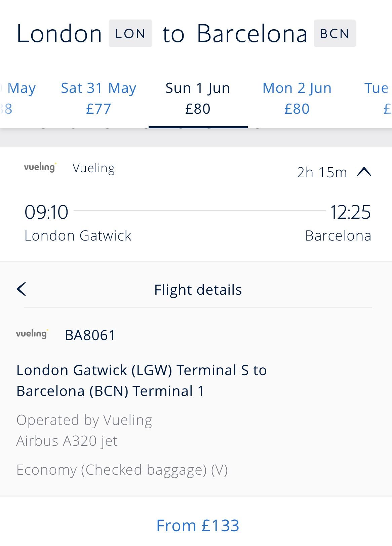
Task: Tap the 2h 15m duration label
Action: pos(322,172)
